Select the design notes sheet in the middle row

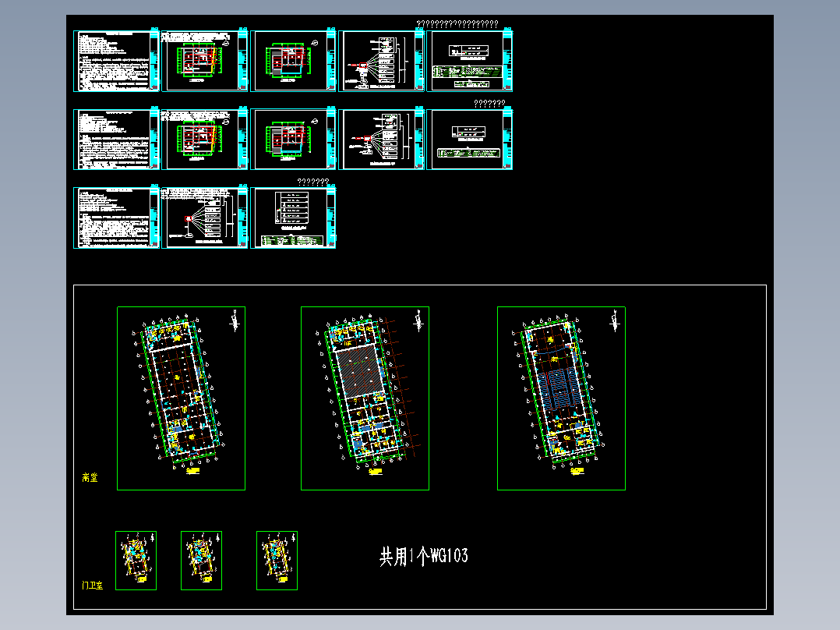(x=116, y=139)
